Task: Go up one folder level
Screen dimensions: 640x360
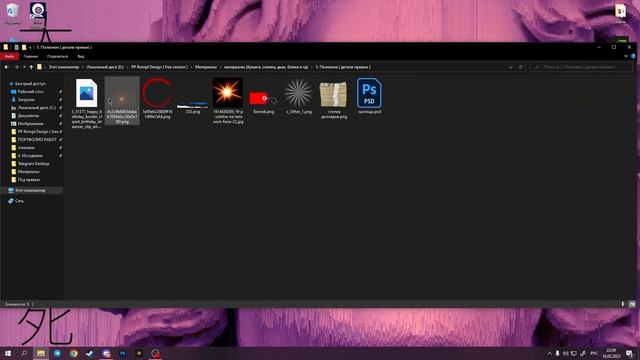Action: pos(31,67)
